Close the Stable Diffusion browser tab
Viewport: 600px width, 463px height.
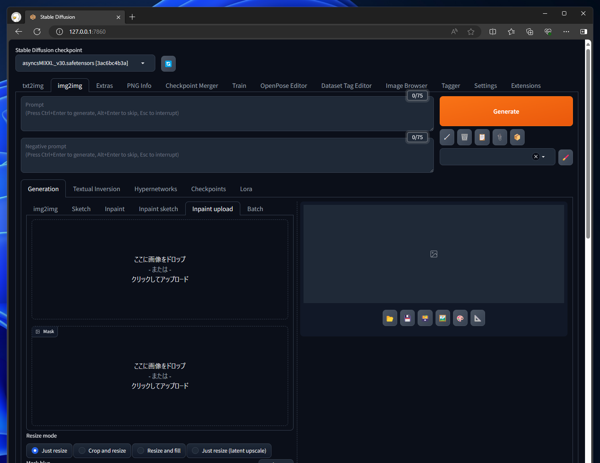pyautogui.click(x=118, y=17)
